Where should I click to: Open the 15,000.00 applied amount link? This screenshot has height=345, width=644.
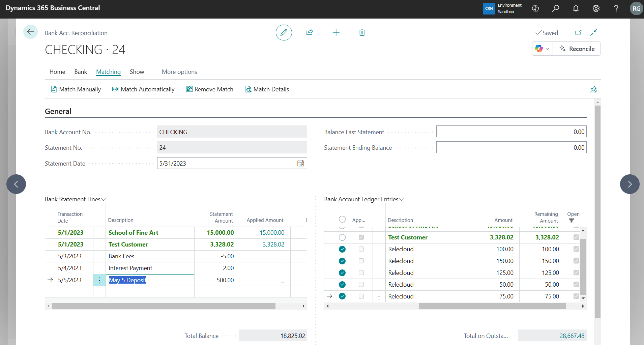click(272, 233)
